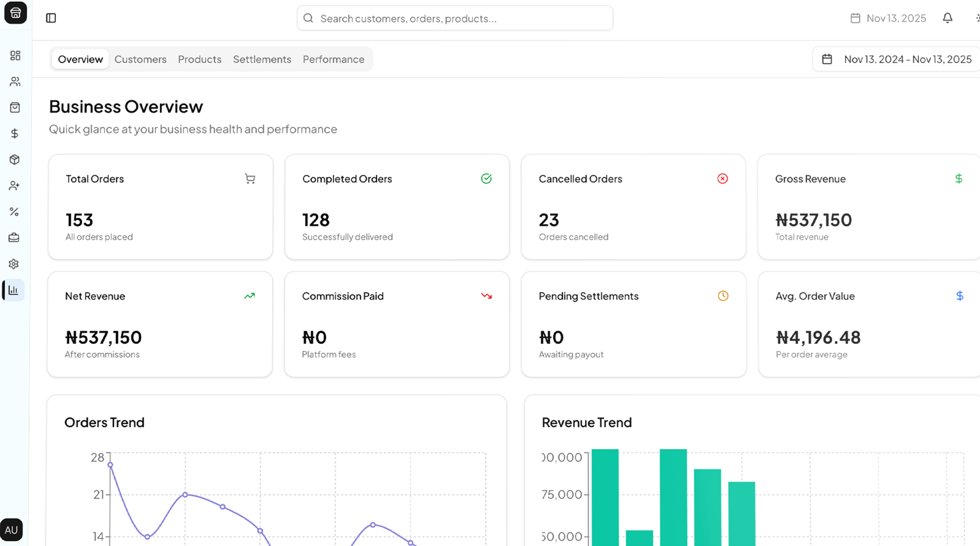This screenshot has width=980, height=546.
Task: Click the blue dollar icon on Avg. Order Value
Action: pos(960,296)
